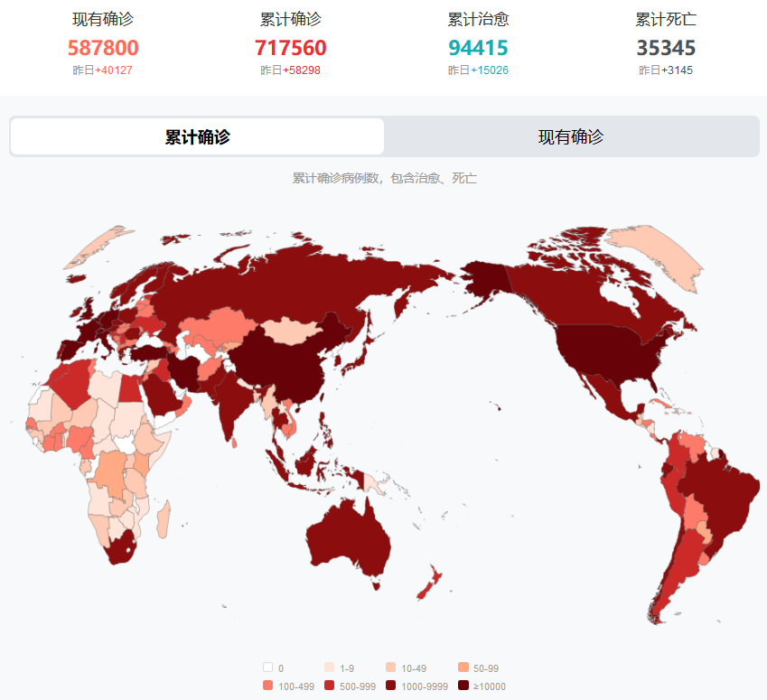
Task: Click the 100-499 legend swatch
Action: 268,686
